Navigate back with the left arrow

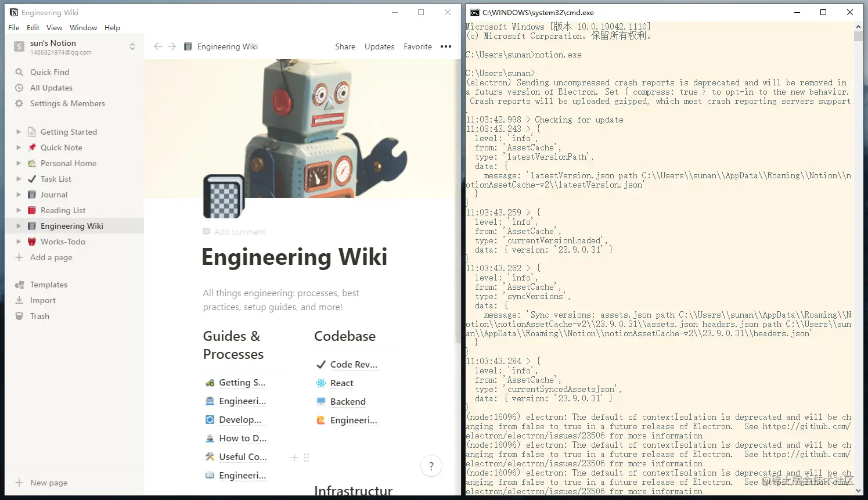pyautogui.click(x=158, y=46)
